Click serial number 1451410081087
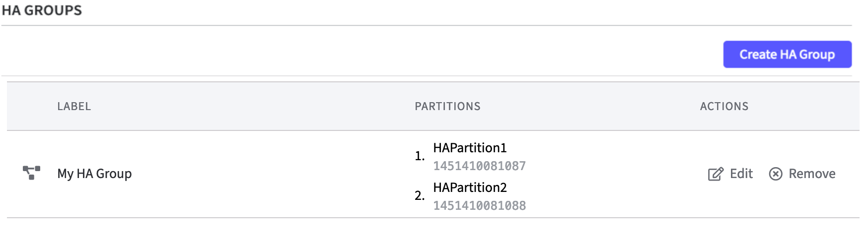 tap(479, 166)
